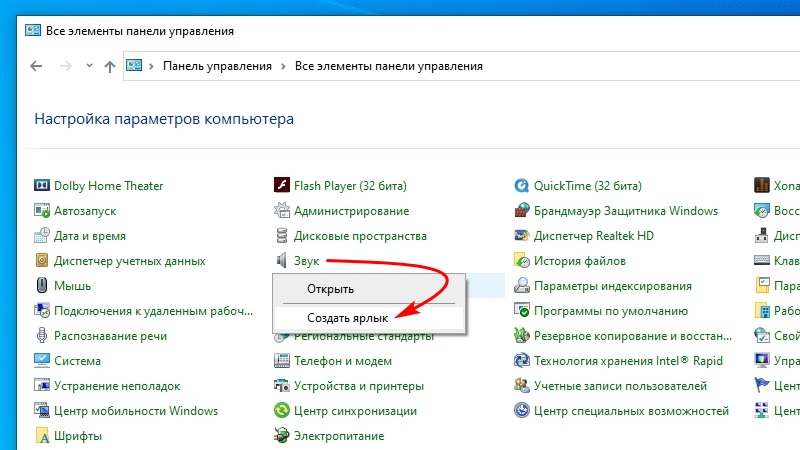Open Устранение неполадок link
Viewport: 800px width, 450px height.
pyautogui.click(x=117, y=386)
